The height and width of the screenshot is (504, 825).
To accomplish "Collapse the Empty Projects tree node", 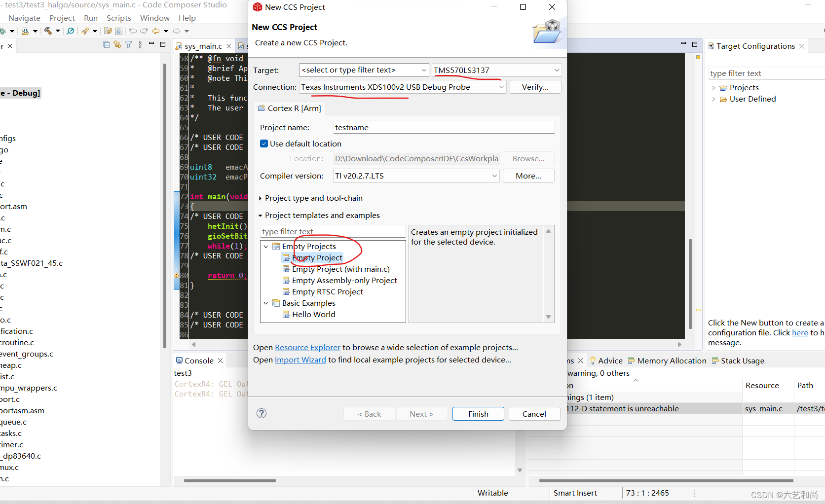I will coord(266,246).
